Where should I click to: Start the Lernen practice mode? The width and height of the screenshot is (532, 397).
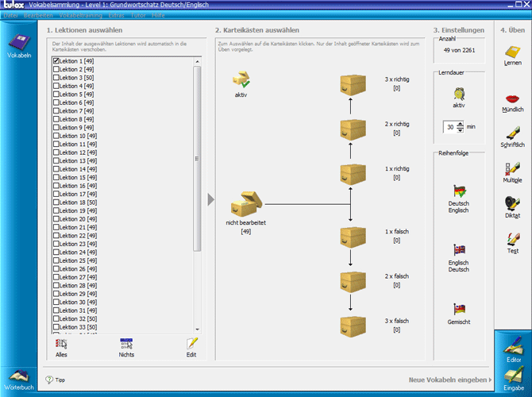pos(513,52)
